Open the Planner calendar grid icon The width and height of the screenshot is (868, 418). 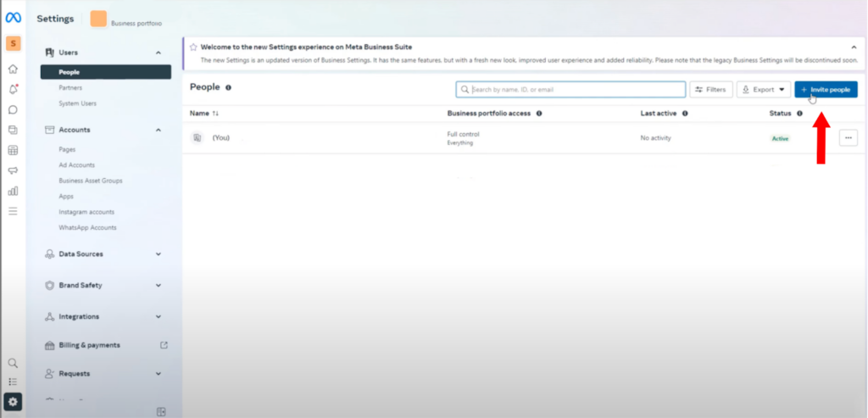(x=13, y=151)
